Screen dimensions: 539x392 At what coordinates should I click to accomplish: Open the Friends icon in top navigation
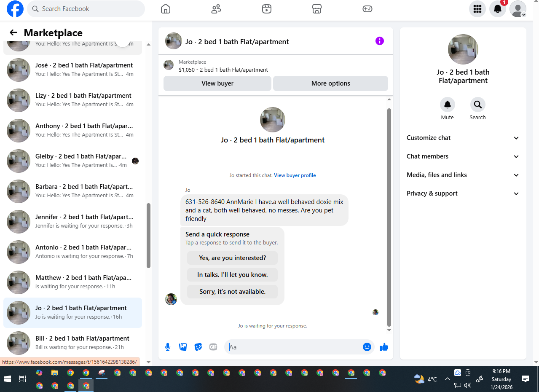[x=216, y=9]
